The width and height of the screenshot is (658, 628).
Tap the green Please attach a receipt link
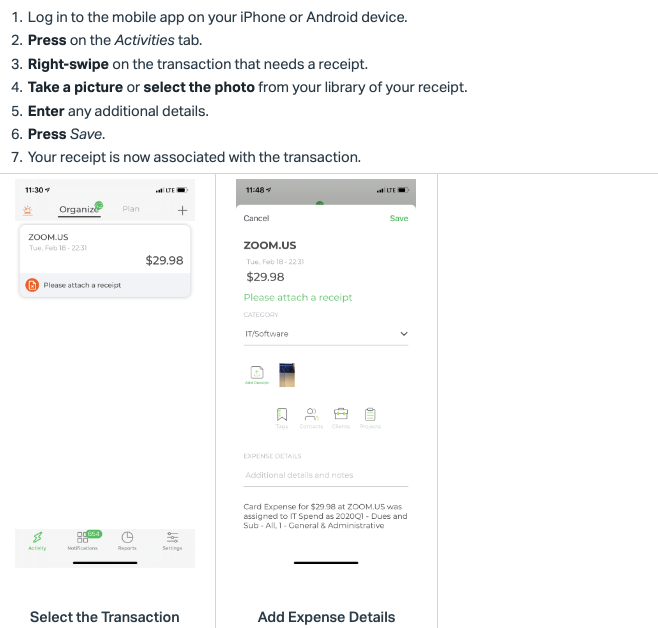click(x=298, y=297)
